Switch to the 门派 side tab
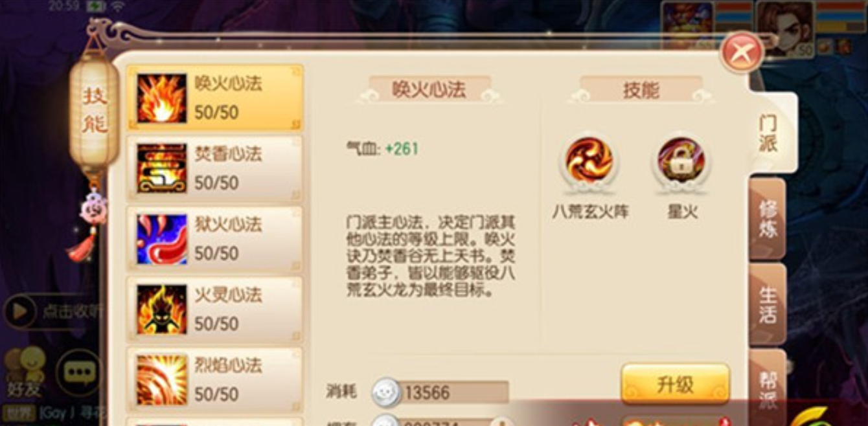Viewport: 868px width, 426px height. [770, 133]
